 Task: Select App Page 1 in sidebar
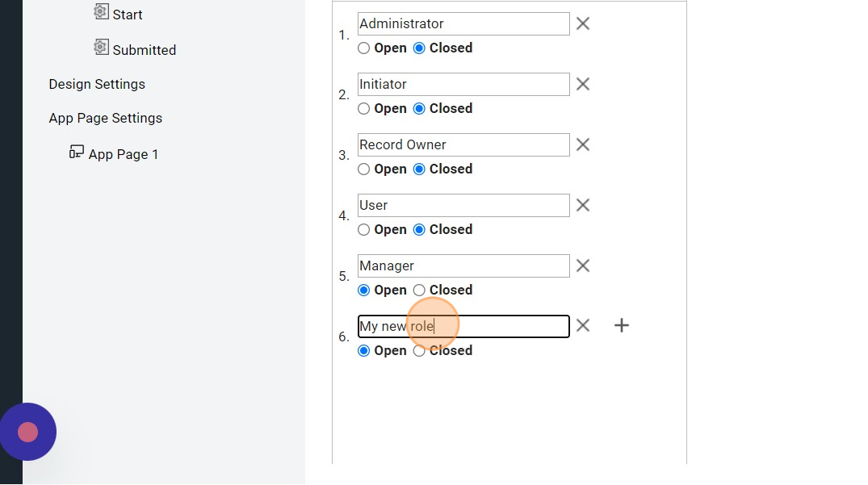pos(123,154)
